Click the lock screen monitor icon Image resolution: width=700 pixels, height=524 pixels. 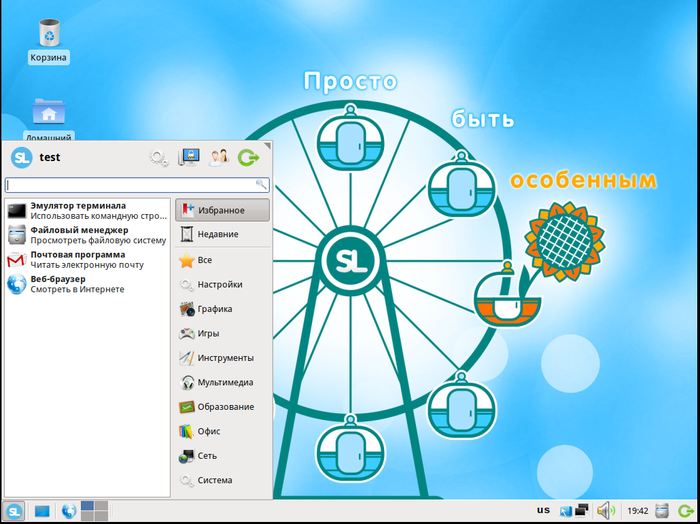(x=188, y=157)
